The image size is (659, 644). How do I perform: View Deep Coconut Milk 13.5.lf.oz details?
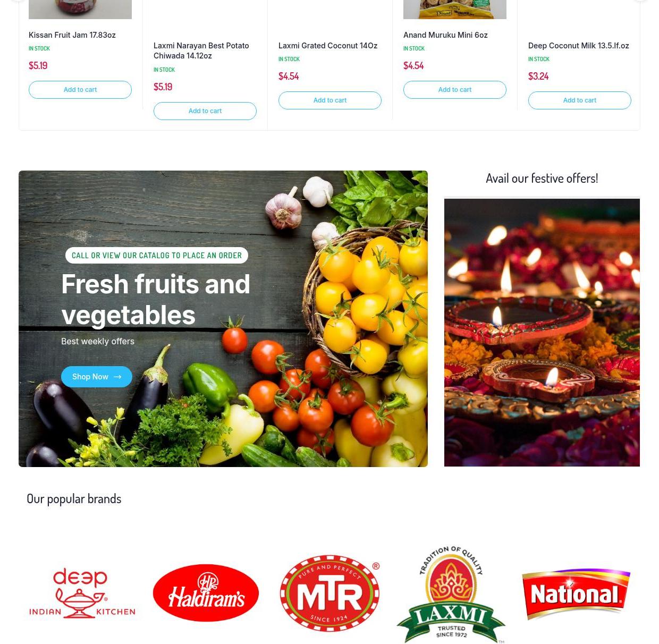click(579, 46)
